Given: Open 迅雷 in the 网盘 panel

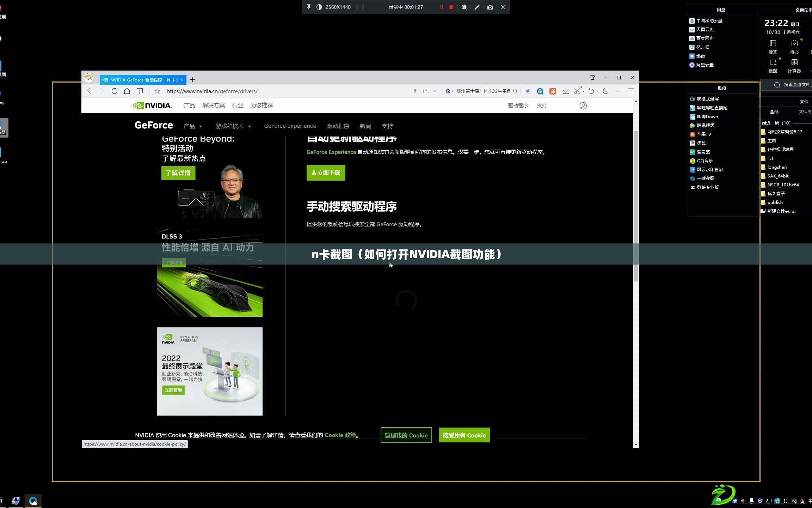Looking at the screenshot, I should [697, 56].
